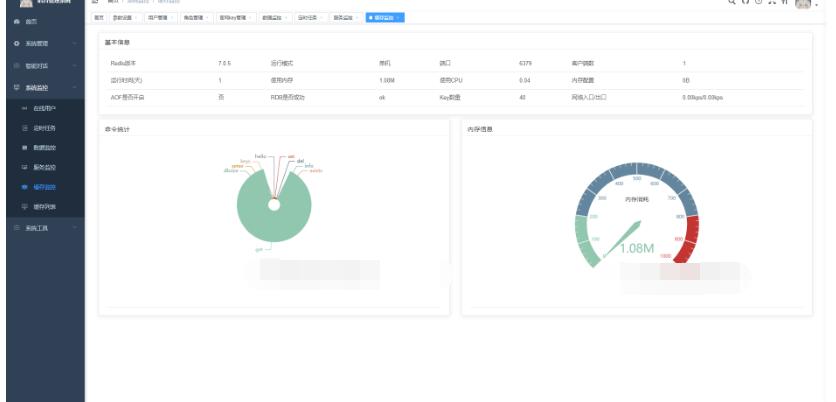Click the '基本信息' card header
The width and height of the screenshot is (836, 402).
[117, 42]
